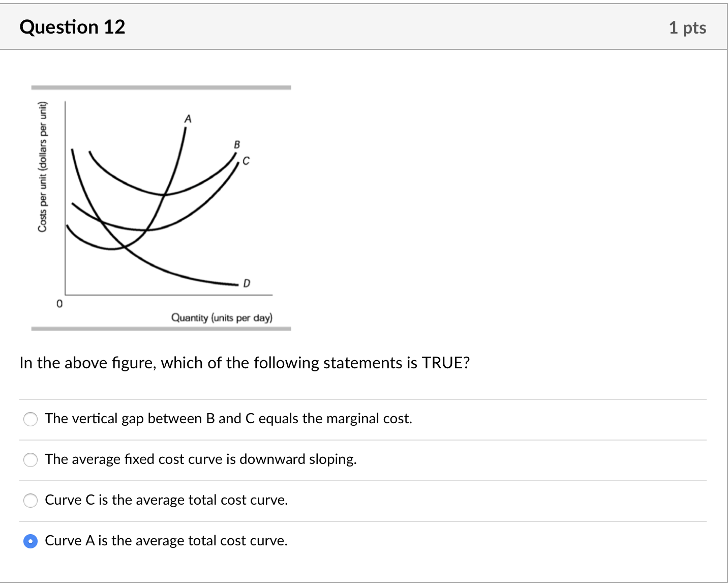Select 'Curve C is the average total cost curve' option
This screenshot has width=728, height=583.
(30, 500)
